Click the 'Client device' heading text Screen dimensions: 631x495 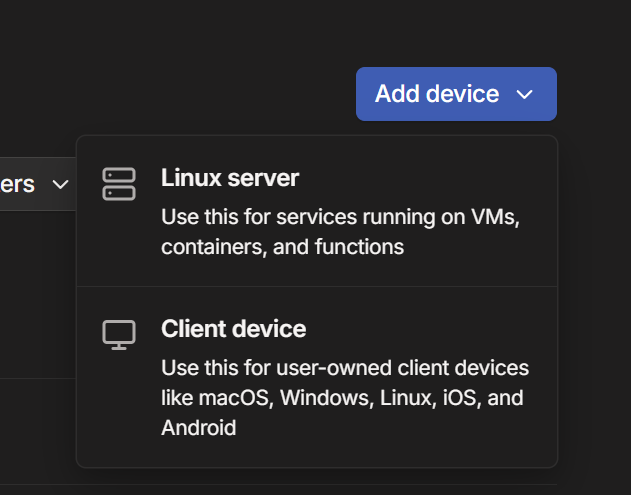tap(234, 329)
